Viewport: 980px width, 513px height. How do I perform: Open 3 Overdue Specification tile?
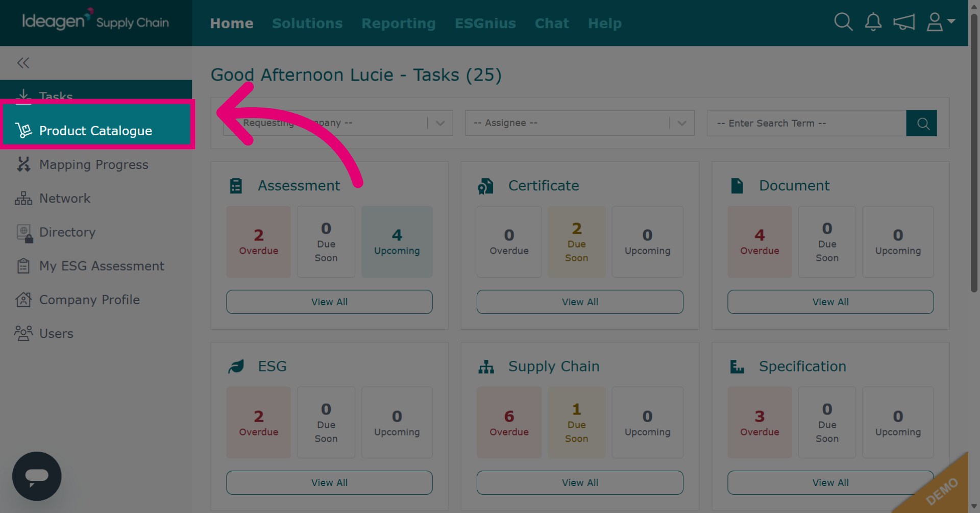[759, 422]
